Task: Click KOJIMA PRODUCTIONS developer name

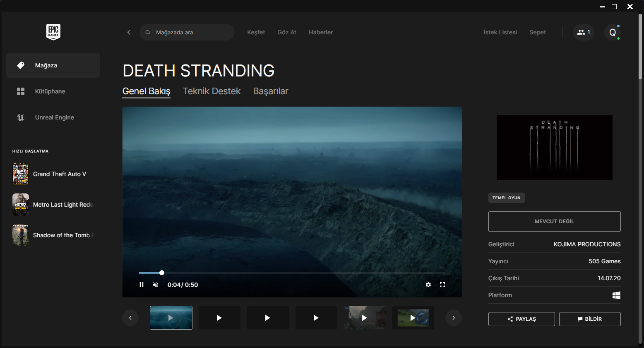Action: 587,244
